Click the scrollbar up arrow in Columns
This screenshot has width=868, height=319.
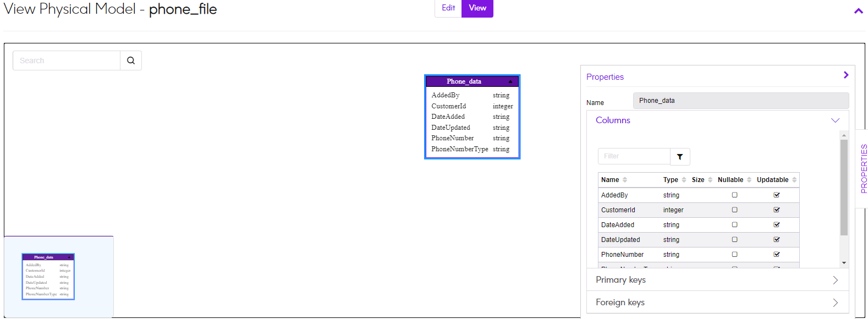click(x=844, y=135)
